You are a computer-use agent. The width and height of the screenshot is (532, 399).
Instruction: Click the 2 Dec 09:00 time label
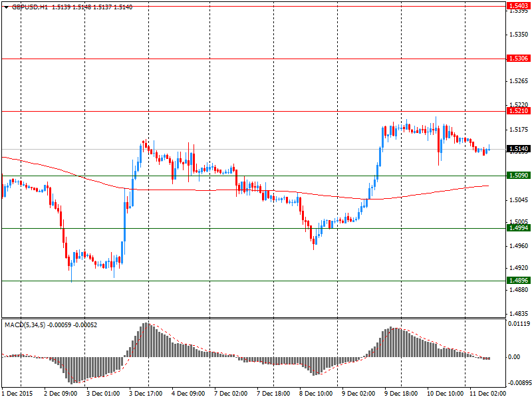point(61,394)
